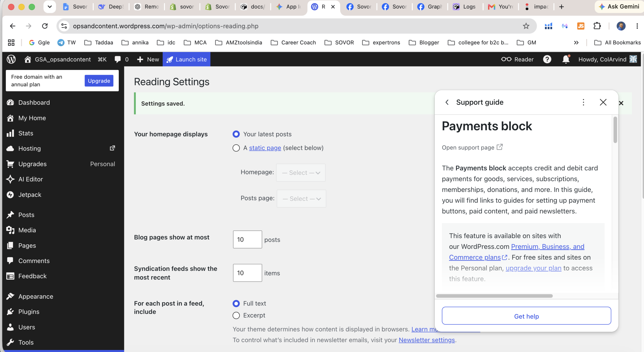The width and height of the screenshot is (644, 352).
Task: Click the user avatar next to Howdy, ColArvind
Action: [633, 59]
